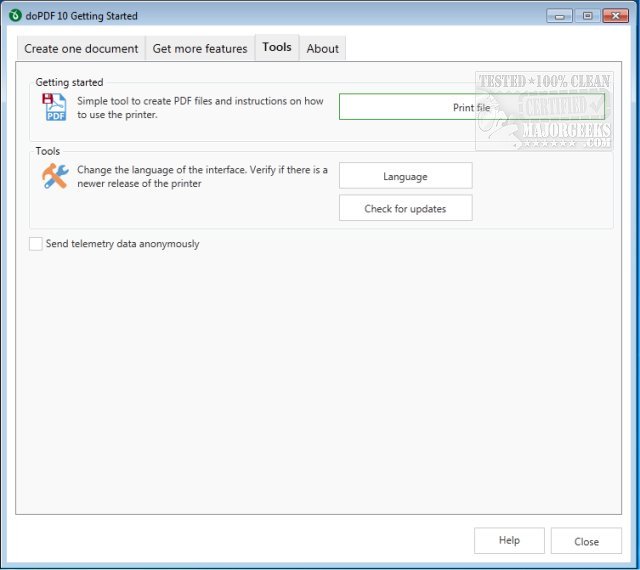640x570 pixels.
Task: Enable Send telemetry data anonymously checkbox
Action: point(36,244)
